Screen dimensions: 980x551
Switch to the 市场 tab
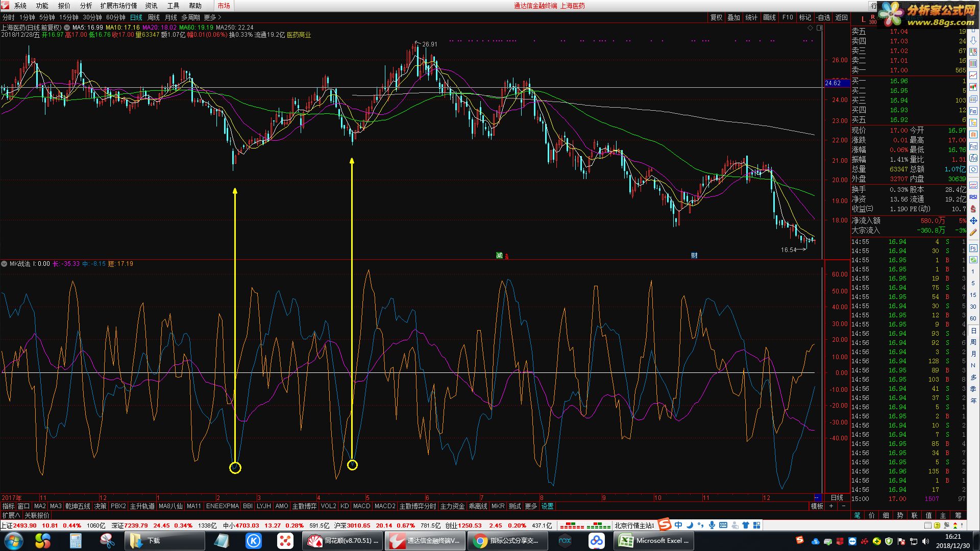[x=224, y=6]
